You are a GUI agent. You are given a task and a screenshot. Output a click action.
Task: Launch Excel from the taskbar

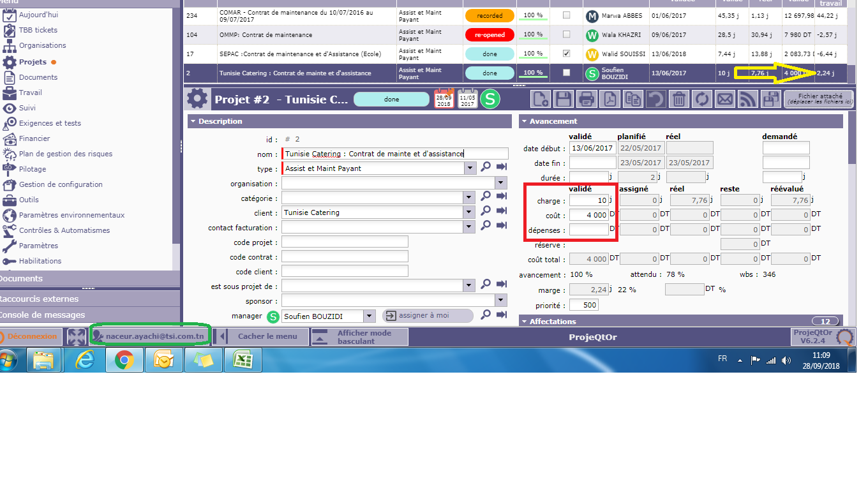coord(242,361)
